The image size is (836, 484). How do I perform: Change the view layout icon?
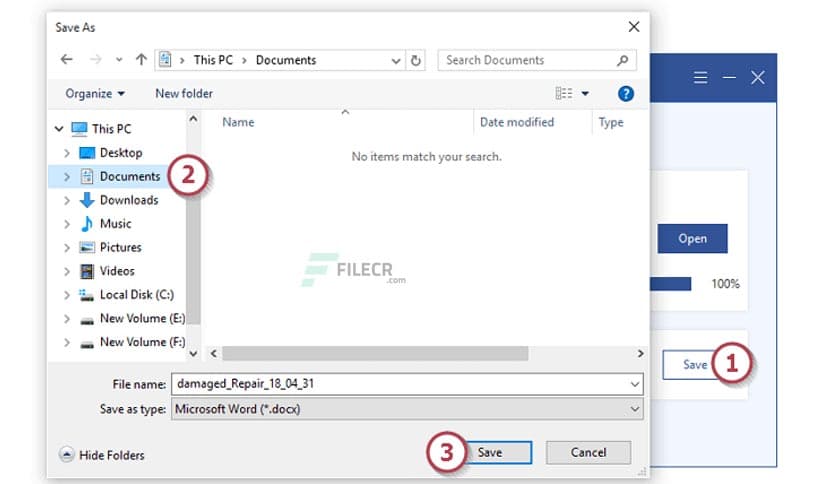564,94
